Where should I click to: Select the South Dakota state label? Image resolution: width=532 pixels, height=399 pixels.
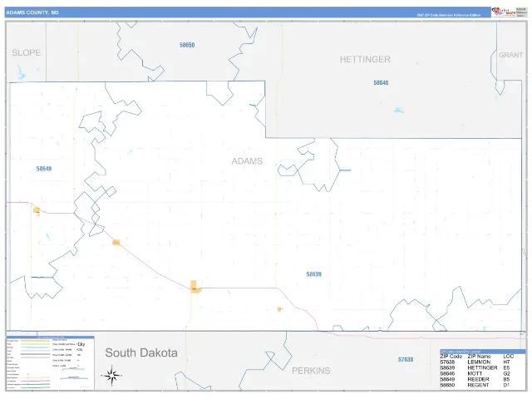[x=141, y=352]
